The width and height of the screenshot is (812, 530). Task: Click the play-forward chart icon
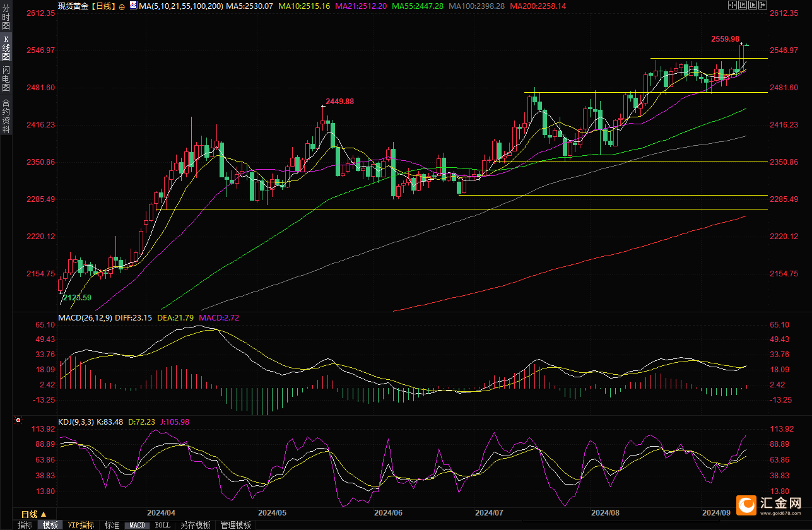[x=753, y=5]
